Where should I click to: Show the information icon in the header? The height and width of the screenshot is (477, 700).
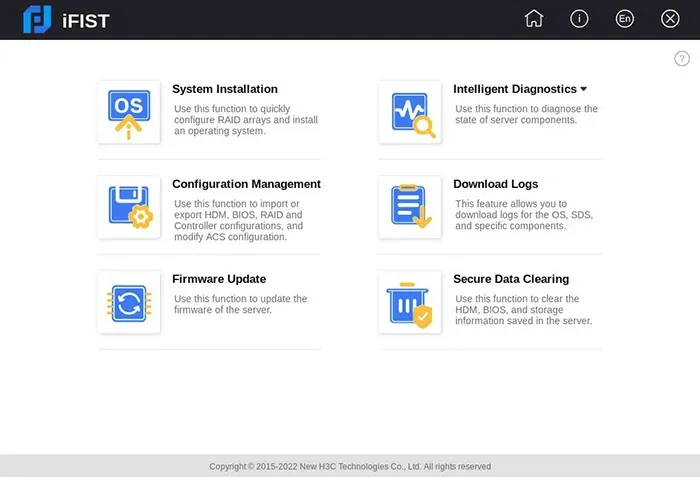(x=579, y=19)
